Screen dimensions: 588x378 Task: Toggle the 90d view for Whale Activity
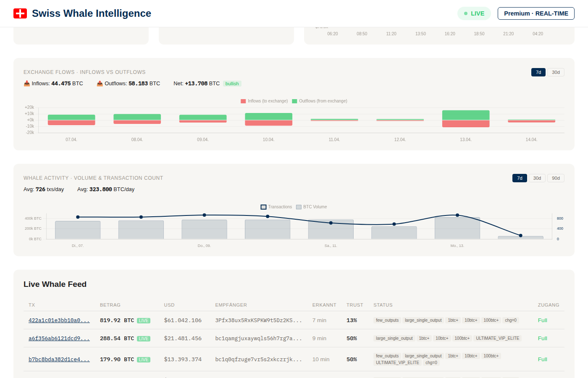(555, 178)
